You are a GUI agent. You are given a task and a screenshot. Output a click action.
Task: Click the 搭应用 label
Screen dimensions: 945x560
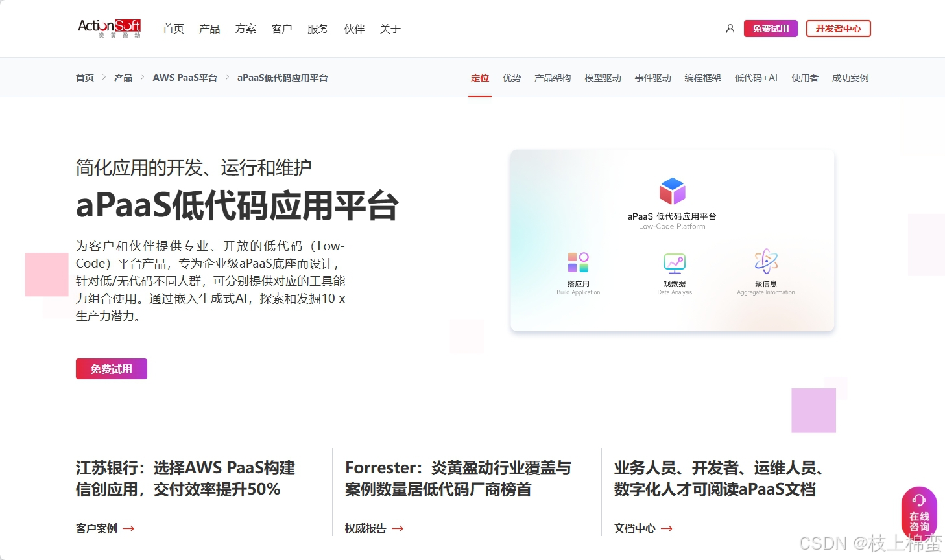[579, 284]
